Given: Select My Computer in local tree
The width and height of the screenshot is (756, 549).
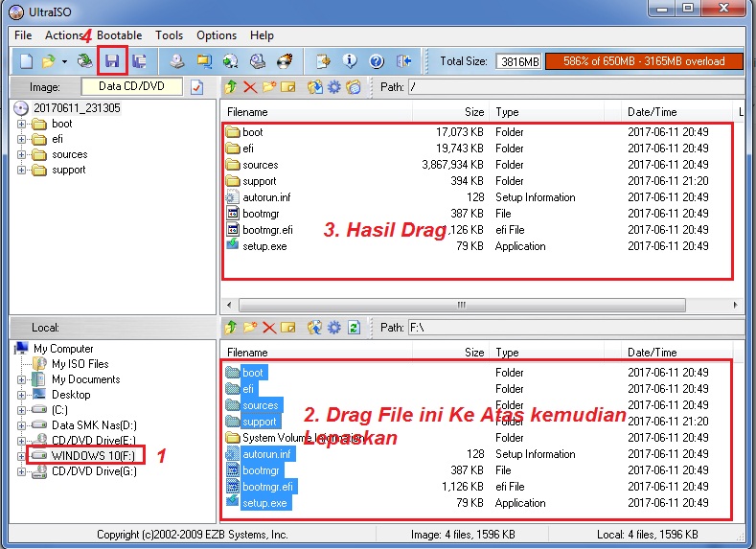Looking at the screenshot, I should (x=63, y=349).
